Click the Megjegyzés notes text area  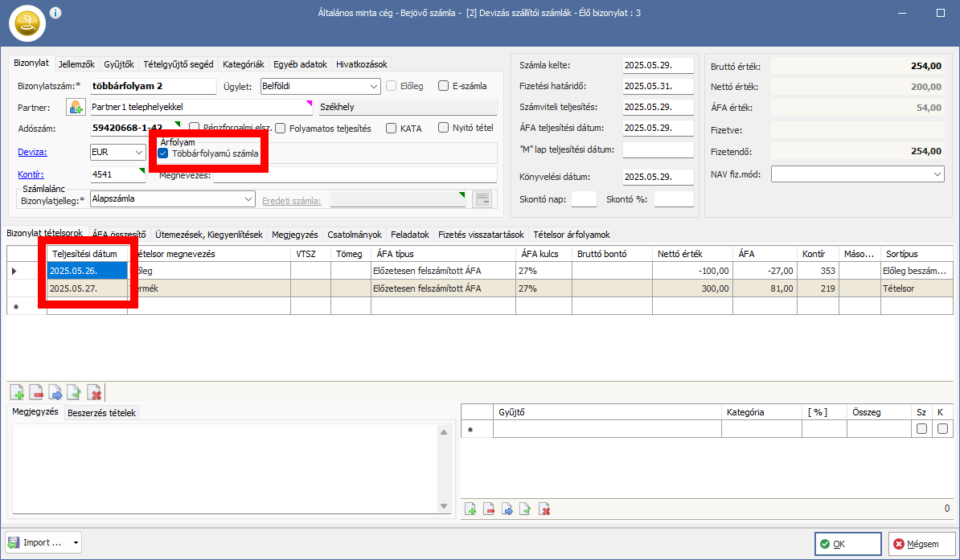pyautogui.click(x=224, y=468)
